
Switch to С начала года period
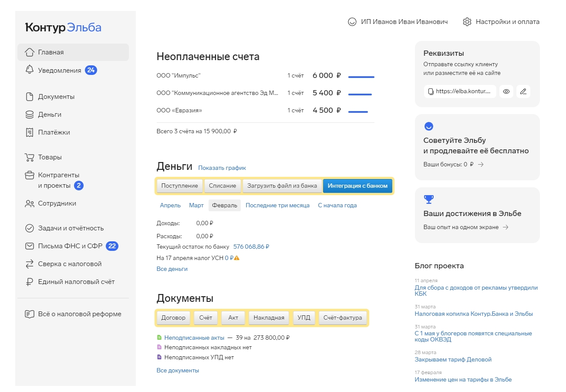point(337,206)
